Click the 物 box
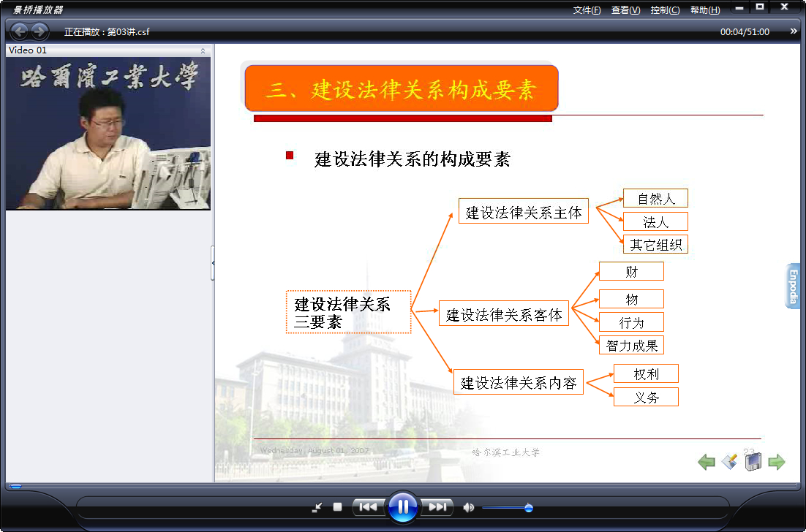806x532 pixels. click(631, 299)
